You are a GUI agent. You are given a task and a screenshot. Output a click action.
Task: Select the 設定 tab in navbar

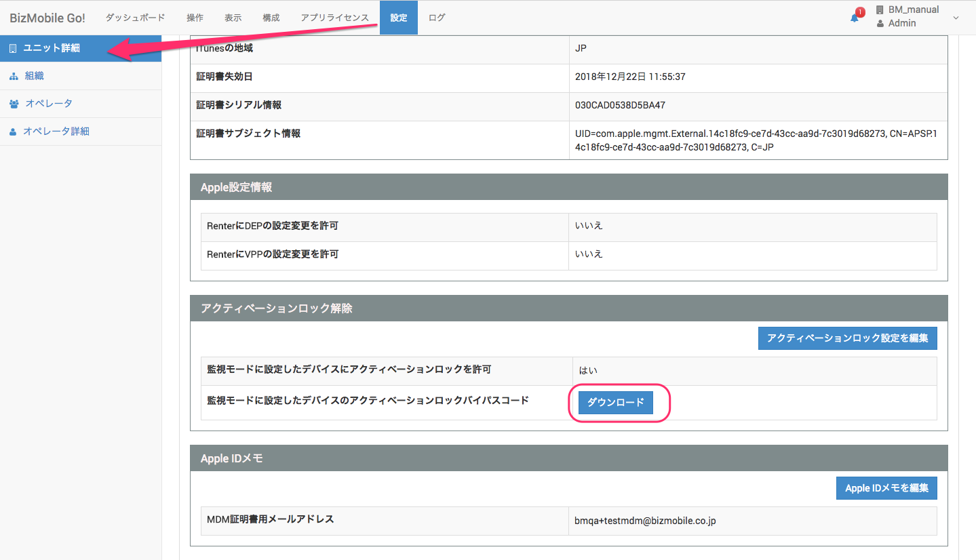click(399, 18)
